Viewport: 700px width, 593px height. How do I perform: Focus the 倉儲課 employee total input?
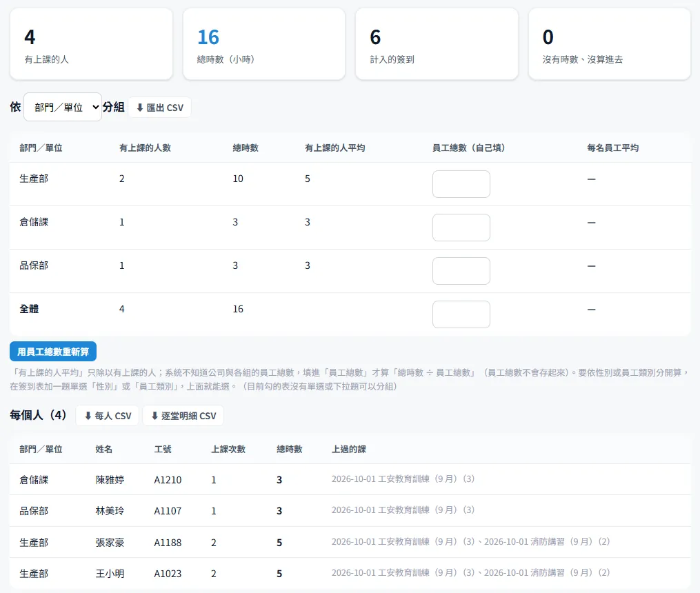(461, 228)
